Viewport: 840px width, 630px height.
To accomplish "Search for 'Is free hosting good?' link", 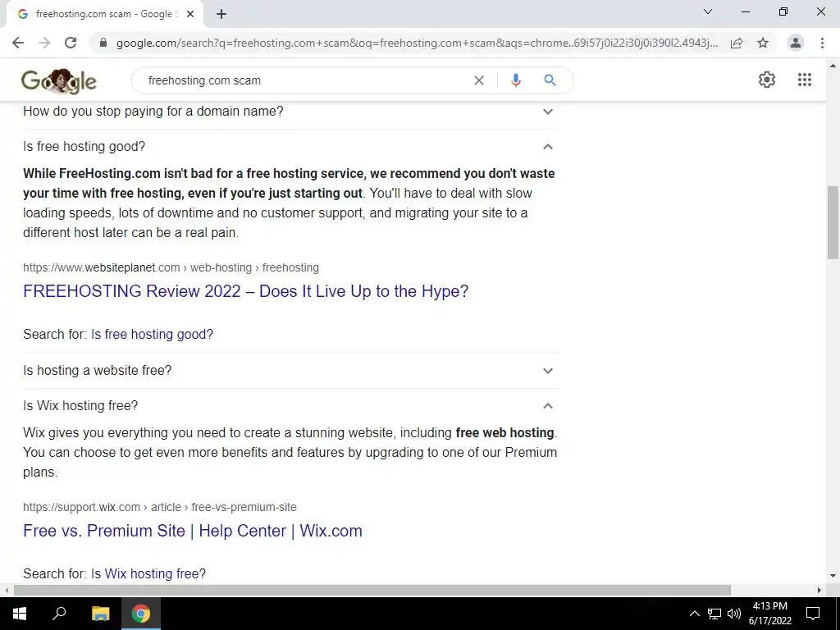I will pyautogui.click(x=152, y=335).
